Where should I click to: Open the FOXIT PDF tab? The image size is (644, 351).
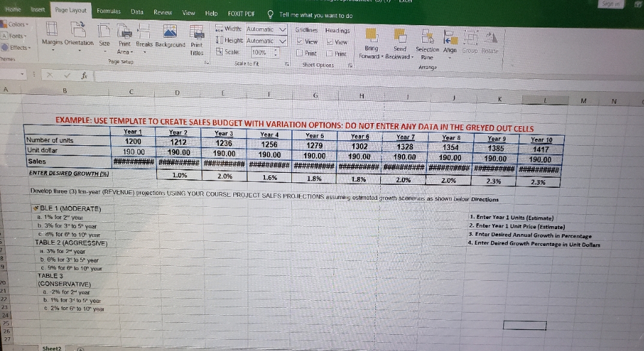[242, 14]
